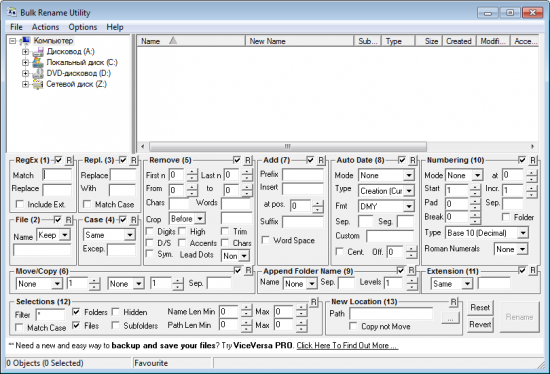Click the Add Prefix input field
The height and width of the screenshot is (374, 550).
(303, 175)
